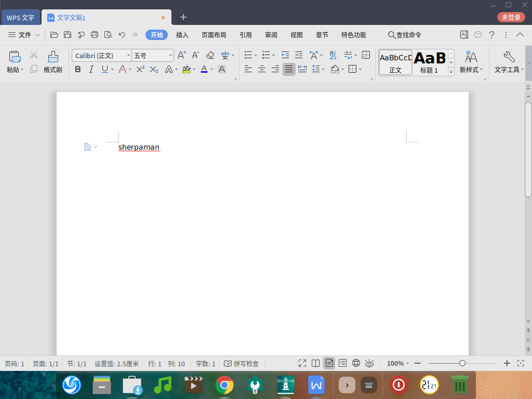Open file via folder icon in quick toolbar
Viewport: 532px width, 399px height.
coord(54,35)
